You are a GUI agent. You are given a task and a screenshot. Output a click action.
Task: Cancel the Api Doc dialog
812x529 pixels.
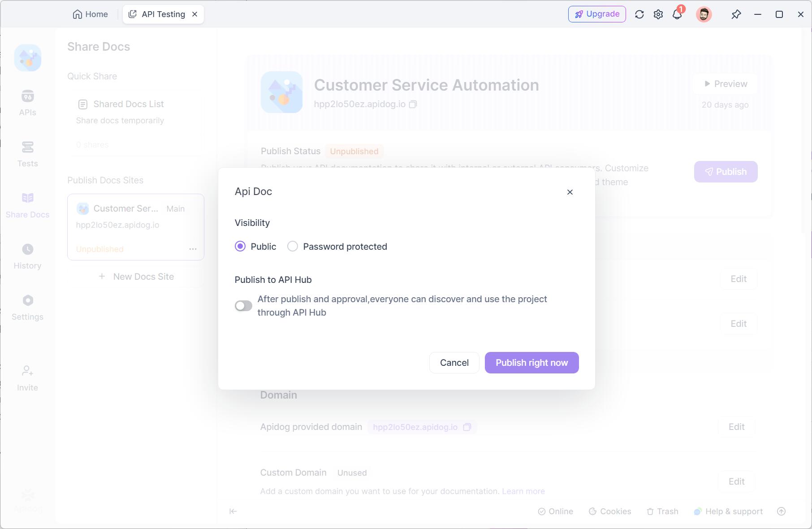coord(454,363)
